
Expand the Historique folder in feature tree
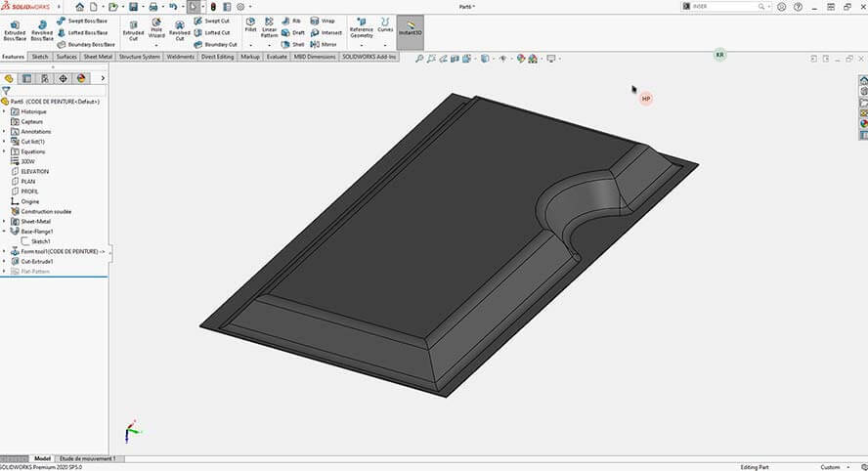coord(4,111)
